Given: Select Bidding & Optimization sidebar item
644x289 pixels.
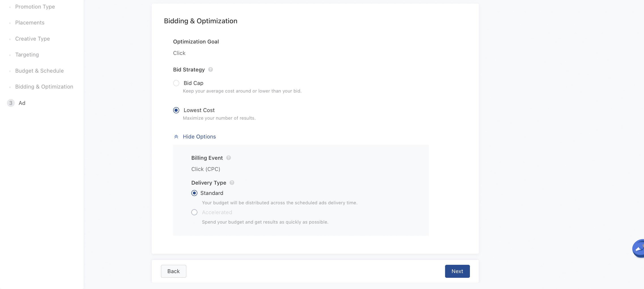Looking at the screenshot, I should coord(44,87).
